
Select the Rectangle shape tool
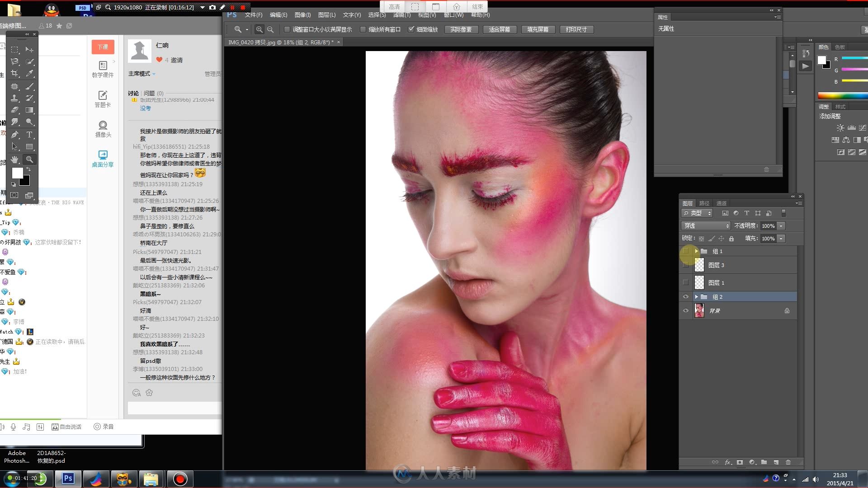coord(29,147)
